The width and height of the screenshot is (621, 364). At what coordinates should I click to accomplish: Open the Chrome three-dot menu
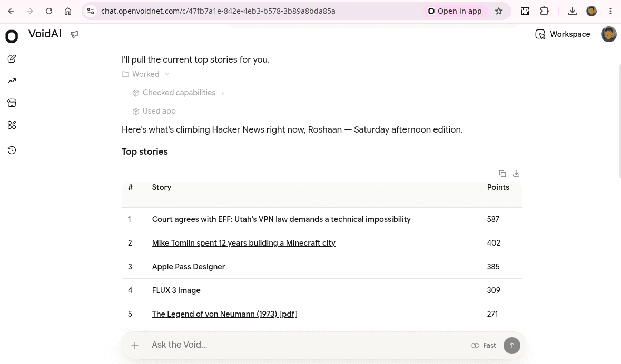point(610,11)
